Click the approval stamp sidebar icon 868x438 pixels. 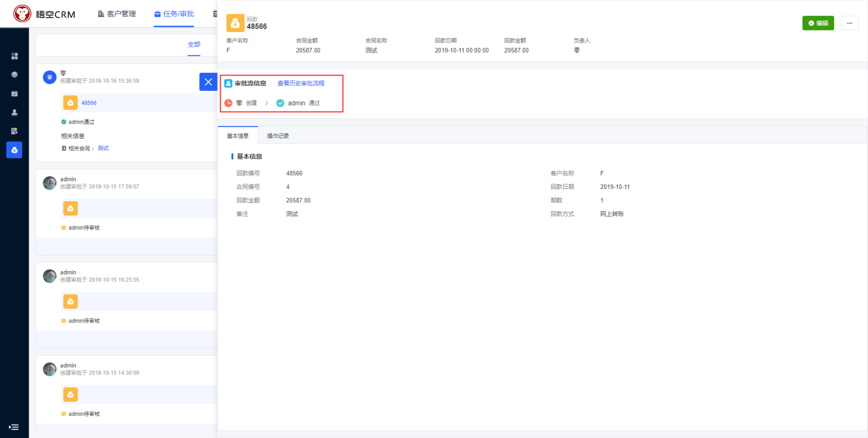(14, 113)
